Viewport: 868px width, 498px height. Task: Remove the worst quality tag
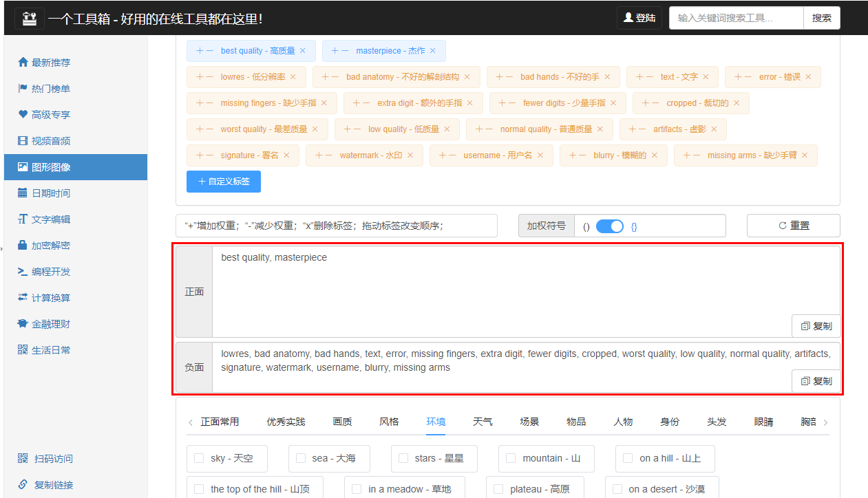315,129
